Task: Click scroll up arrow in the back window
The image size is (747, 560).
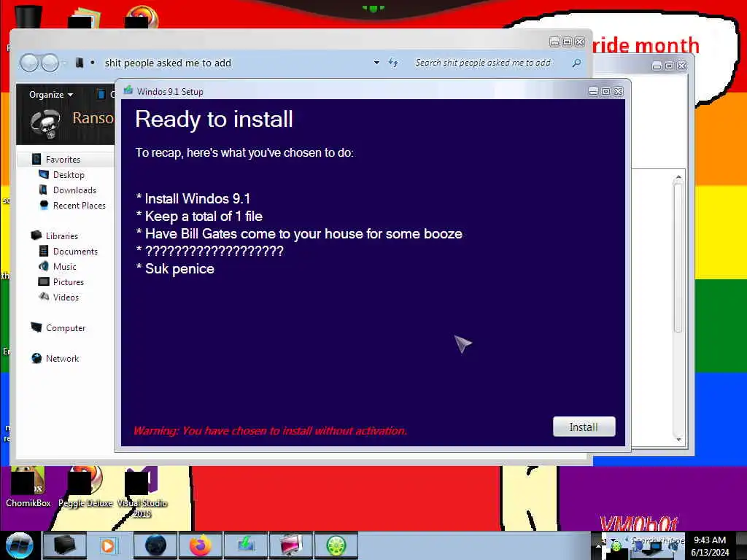Action: click(678, 176)
